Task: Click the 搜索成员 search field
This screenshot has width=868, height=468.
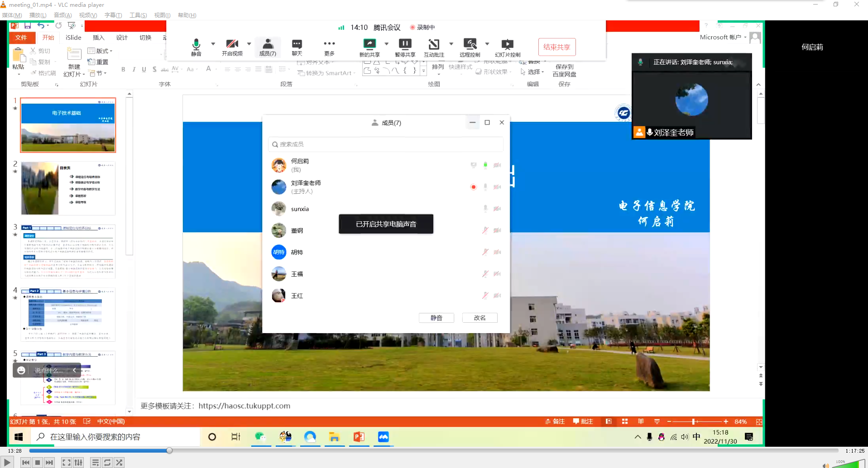Action: click(x=385, y=144)
